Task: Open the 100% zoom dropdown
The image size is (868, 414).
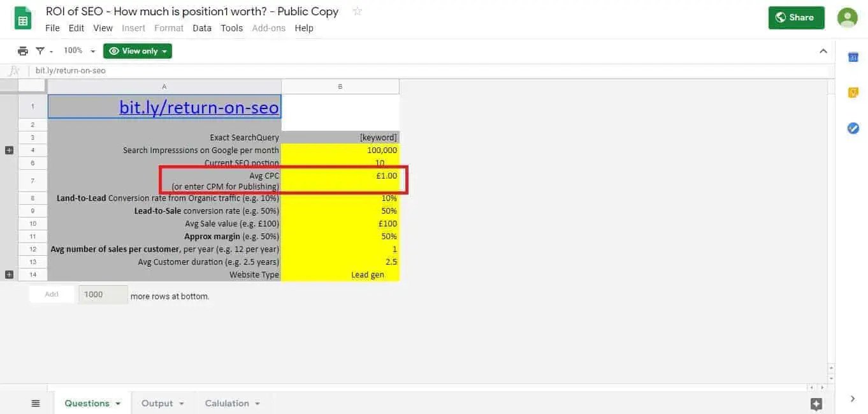Action: 79,51
